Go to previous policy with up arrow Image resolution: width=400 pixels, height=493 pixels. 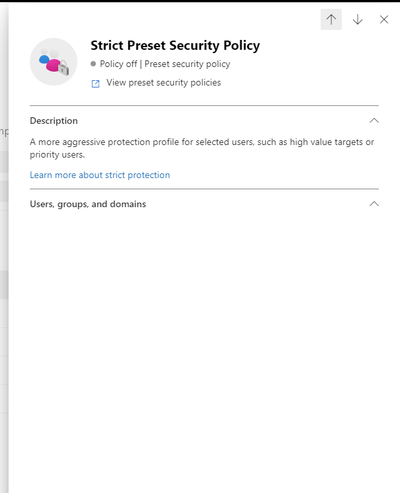click(x=331, y=19)
